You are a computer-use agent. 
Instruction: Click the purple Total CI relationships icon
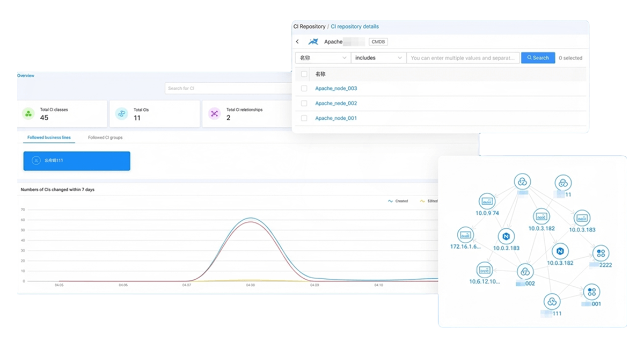pyautogui.click(x=214, y=113)
